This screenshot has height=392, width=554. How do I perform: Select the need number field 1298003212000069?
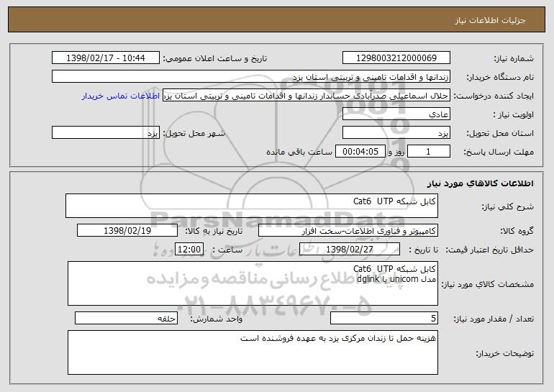[396, 58]
